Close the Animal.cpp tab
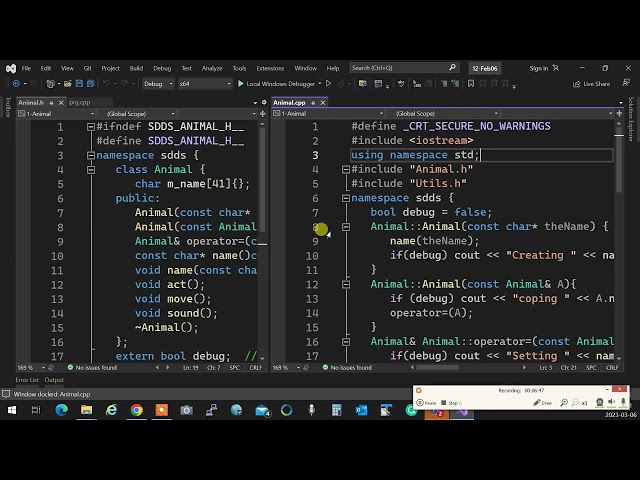Image resolution: width=640 pixels, height=480 pixels. [x=323, y=102]
